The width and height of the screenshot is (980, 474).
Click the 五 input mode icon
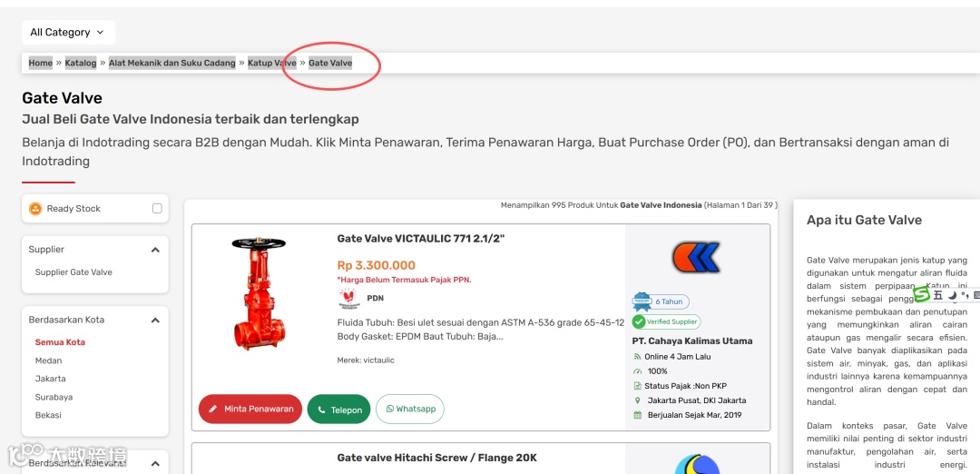point(937,294)
